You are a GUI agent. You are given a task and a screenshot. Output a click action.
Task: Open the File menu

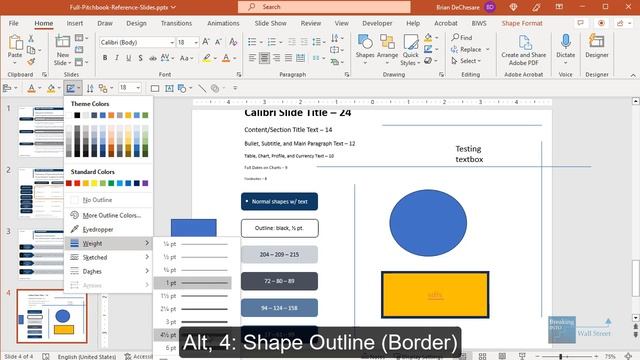tap(13, 23)
